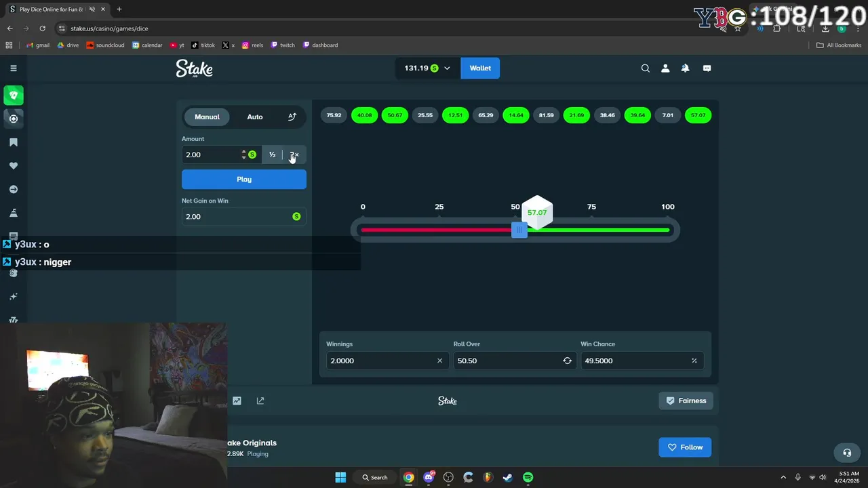
Task: Click the casino chip sidebar icon
Action: click(14, 119)
